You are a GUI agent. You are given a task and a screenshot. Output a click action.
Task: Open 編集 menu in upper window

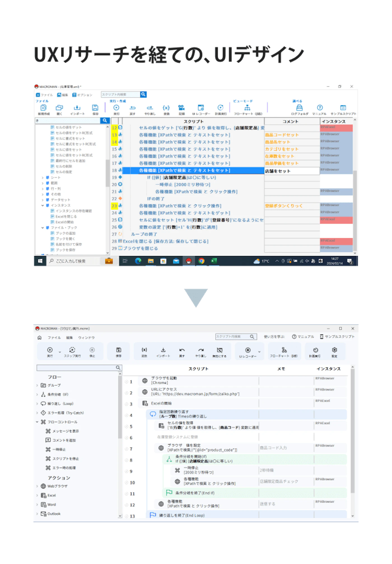[x=63, y=95]
